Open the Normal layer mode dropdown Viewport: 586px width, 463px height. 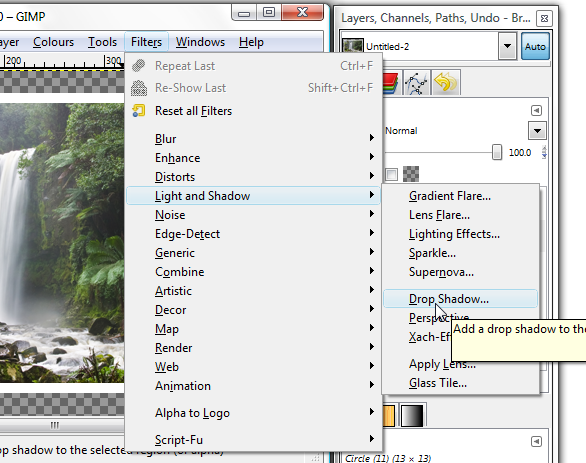pos(537,131)
